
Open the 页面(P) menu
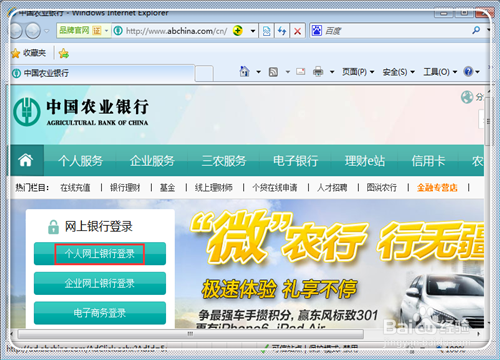click(x=358, y=72)
